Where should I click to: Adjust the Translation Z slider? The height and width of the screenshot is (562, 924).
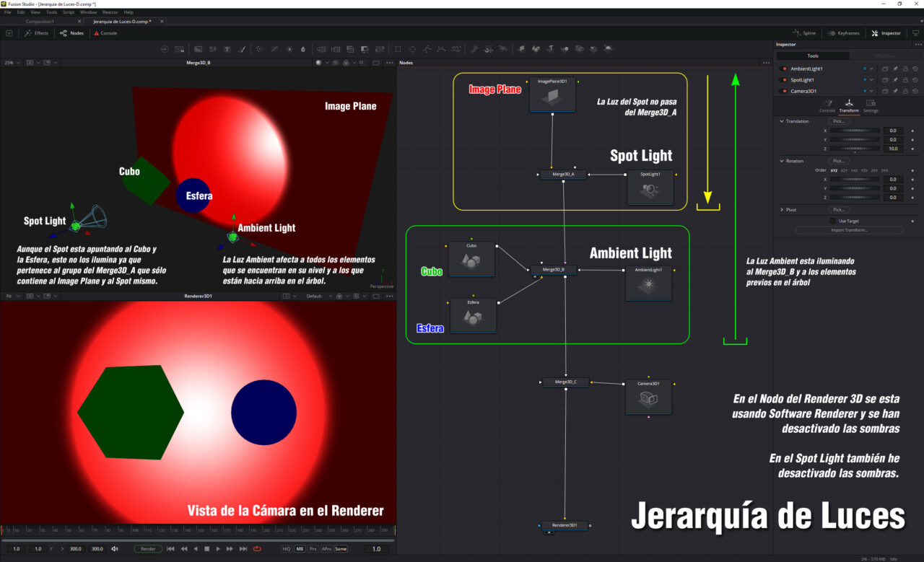pyautogui.click(x=855, y=149)
